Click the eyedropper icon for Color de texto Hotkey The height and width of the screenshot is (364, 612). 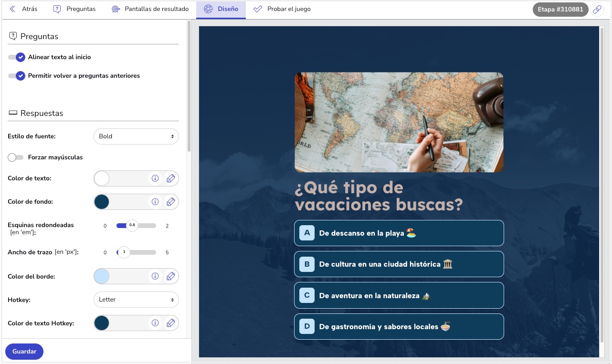point(171,323)
